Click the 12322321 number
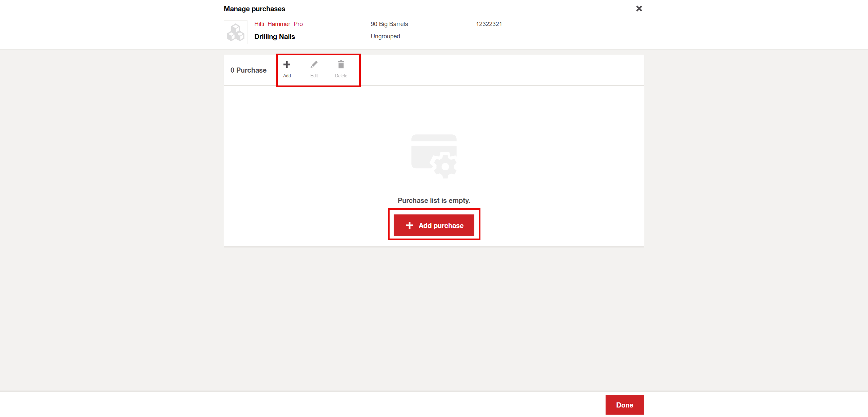868x417 pixels. 489,24
